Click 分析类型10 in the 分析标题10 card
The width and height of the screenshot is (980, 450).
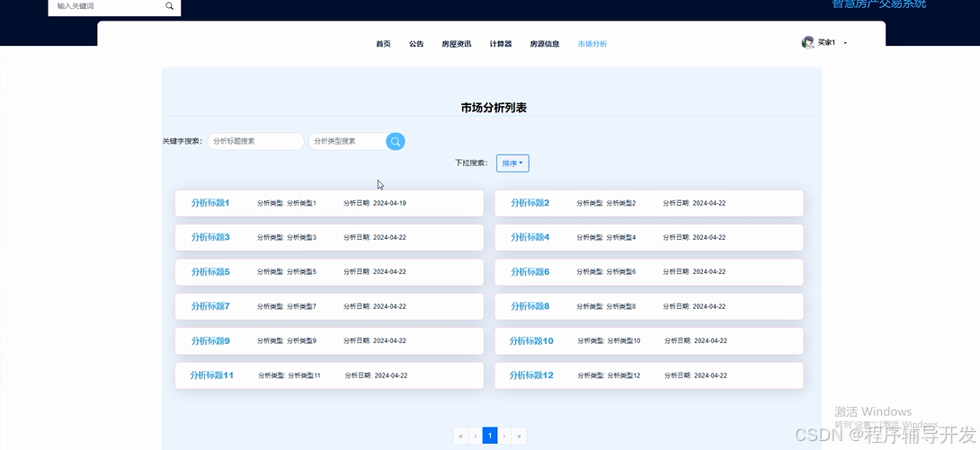pos(624,340)
